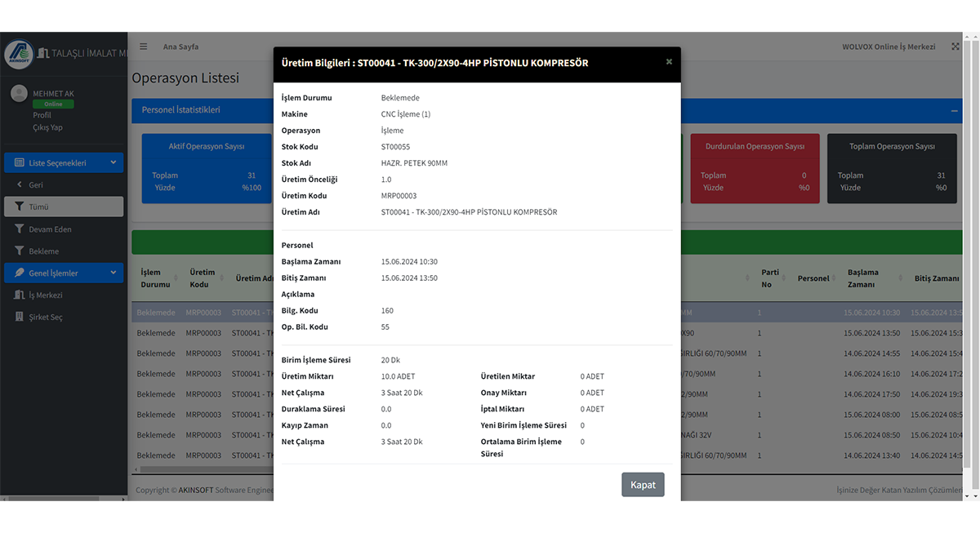Open the Profil link
Screen dimensions: 980x533
42,115
